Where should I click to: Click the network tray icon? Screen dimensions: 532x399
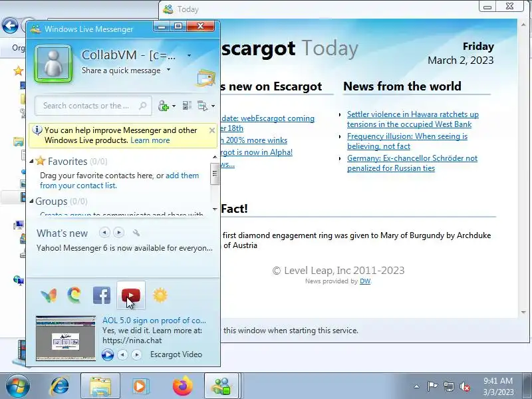point(448,386)
